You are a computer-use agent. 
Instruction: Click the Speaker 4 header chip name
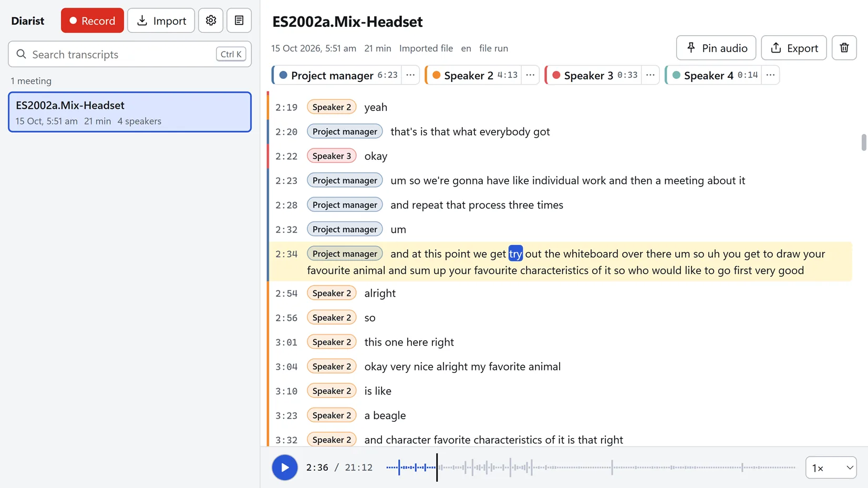(709, 76)
